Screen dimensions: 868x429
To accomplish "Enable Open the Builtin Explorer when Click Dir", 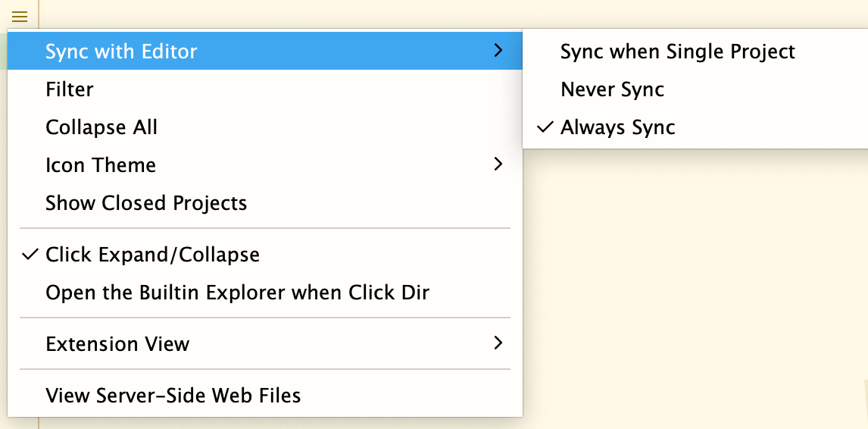I will click(265, 292).
